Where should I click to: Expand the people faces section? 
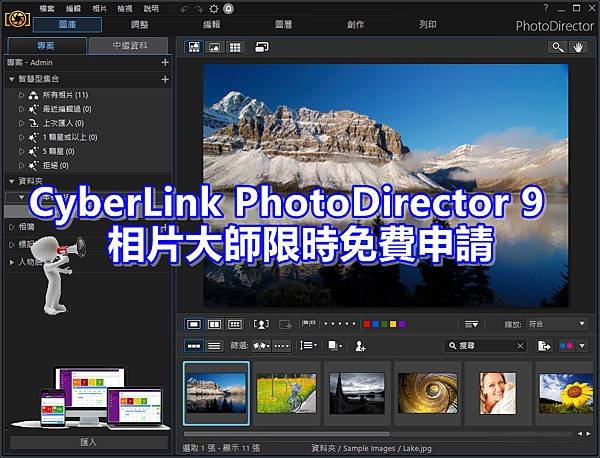11,262
